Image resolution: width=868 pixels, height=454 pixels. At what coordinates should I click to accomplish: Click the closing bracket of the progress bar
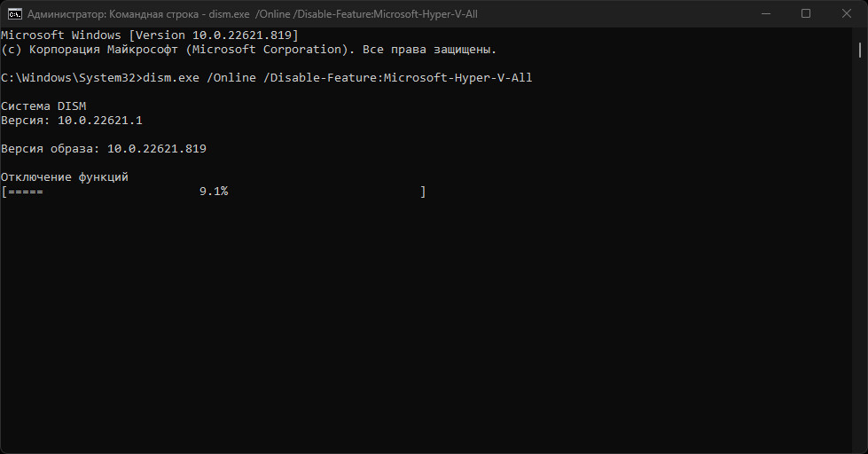click(x=423, y=192)
